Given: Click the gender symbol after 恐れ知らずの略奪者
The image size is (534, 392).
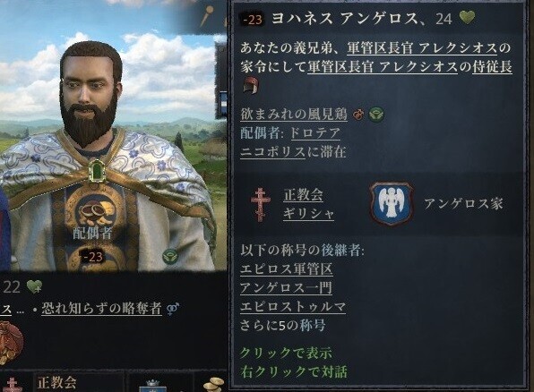Looking at the screenshot, I should (173, 309).
